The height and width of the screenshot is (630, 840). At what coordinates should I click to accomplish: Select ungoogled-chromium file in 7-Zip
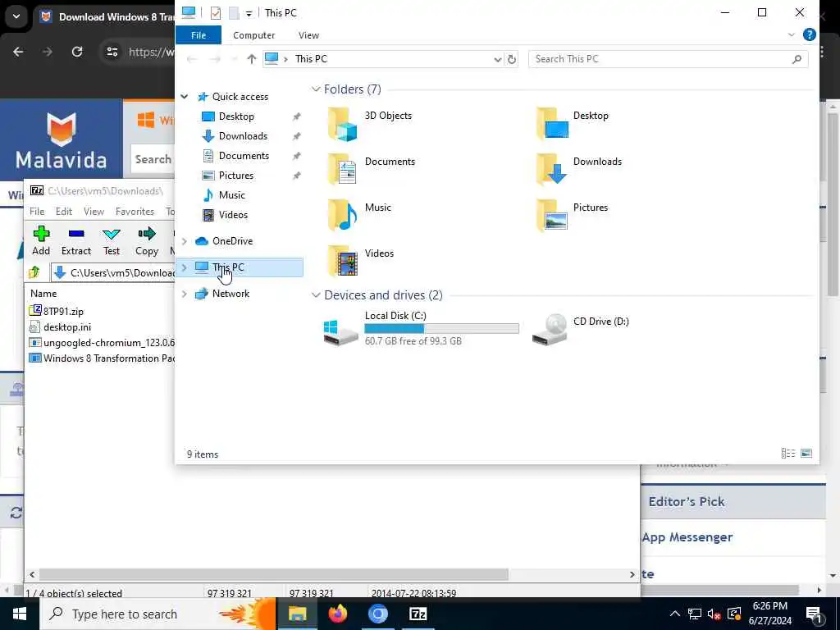[x=102, y=342]
